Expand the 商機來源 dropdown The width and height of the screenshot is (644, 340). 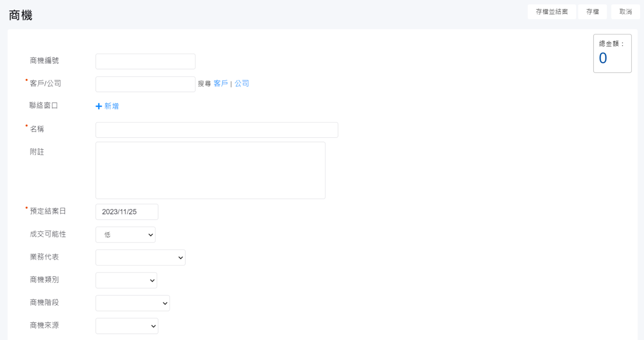tap(127, 326)
